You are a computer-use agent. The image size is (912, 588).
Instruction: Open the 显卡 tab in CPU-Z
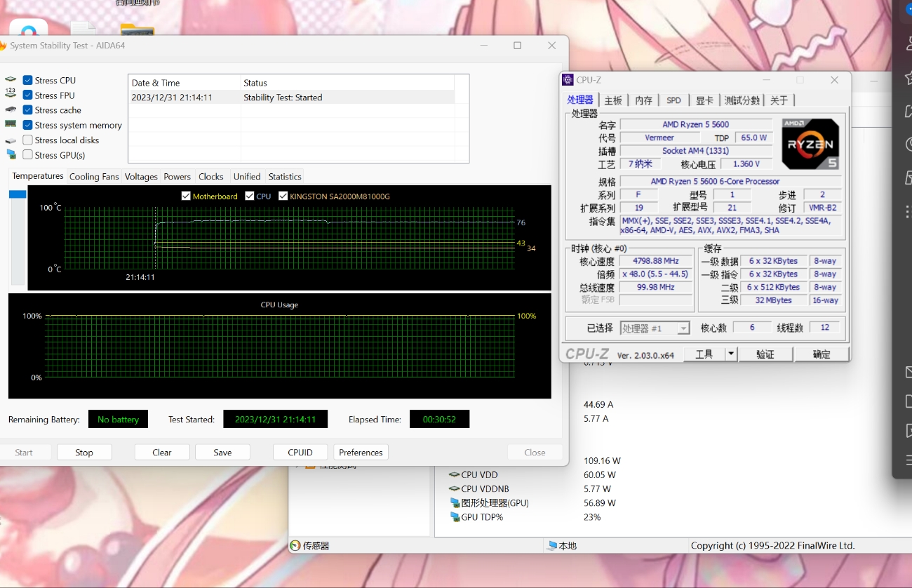(x=704, y=100)
